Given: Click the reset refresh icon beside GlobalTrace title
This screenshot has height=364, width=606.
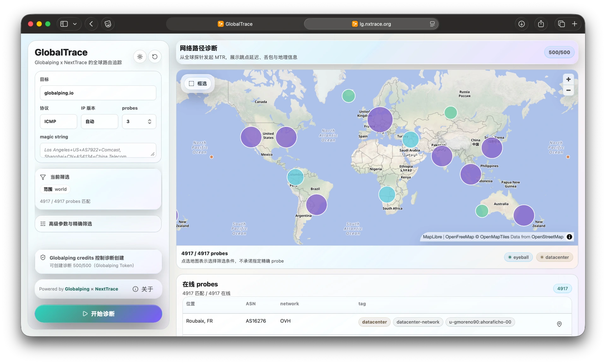Looking at the screenshot, I should (x=155, y=57).
